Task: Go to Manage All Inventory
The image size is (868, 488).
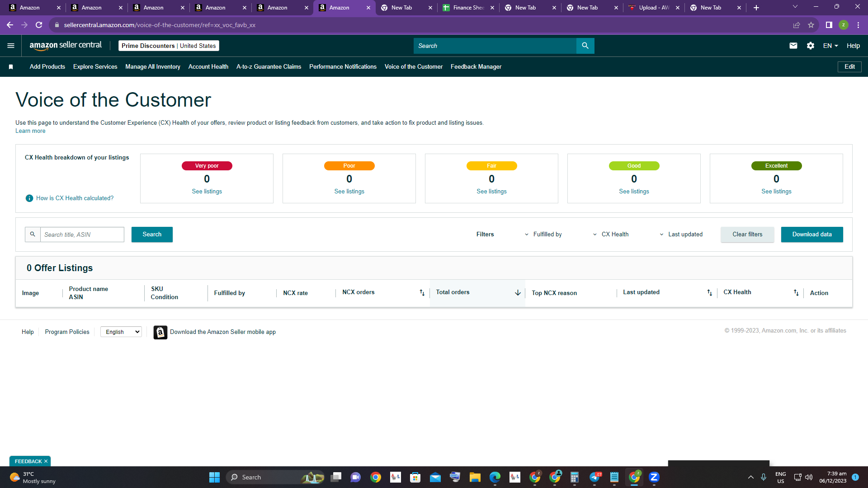Action: pyautogui.click(x=153, y=67)
